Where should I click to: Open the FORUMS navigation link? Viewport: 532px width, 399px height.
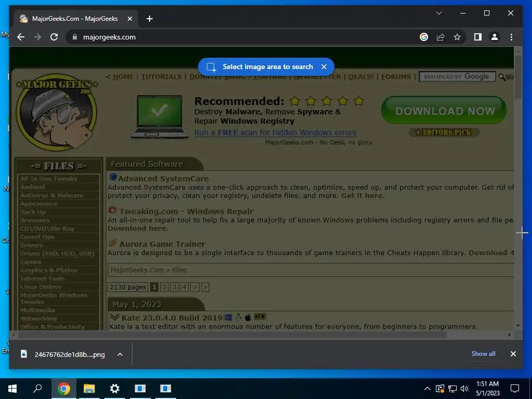pyautogui.click(x=396, y=77)
